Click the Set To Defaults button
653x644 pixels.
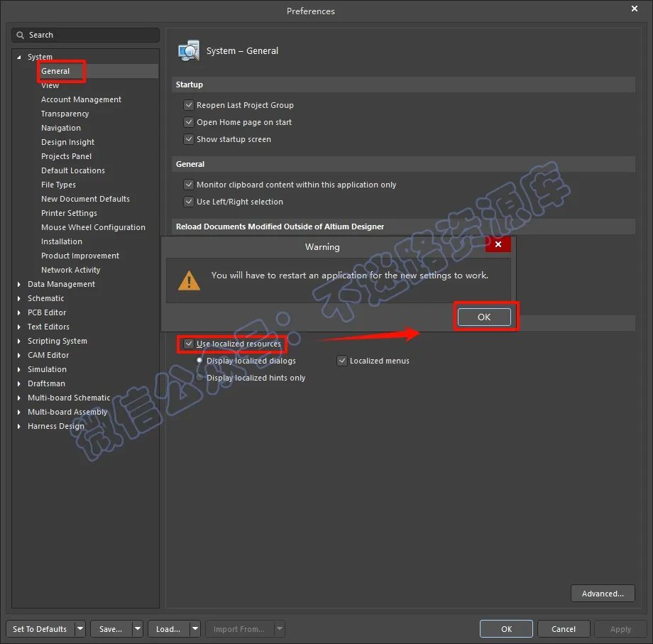(40, 628)
